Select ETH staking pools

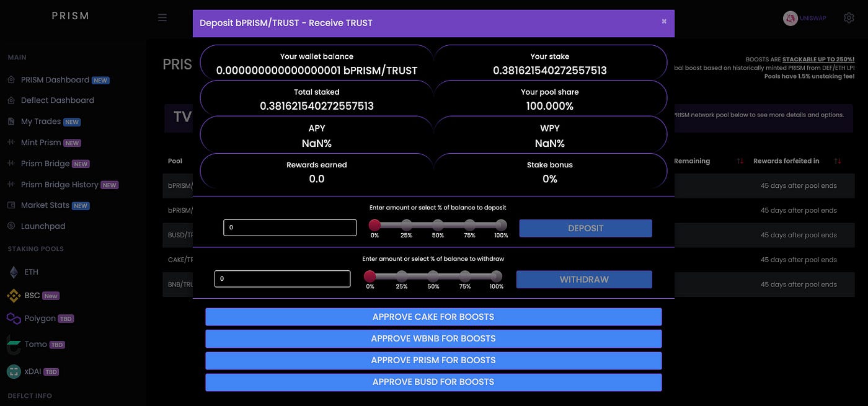[x=31, y=272]
